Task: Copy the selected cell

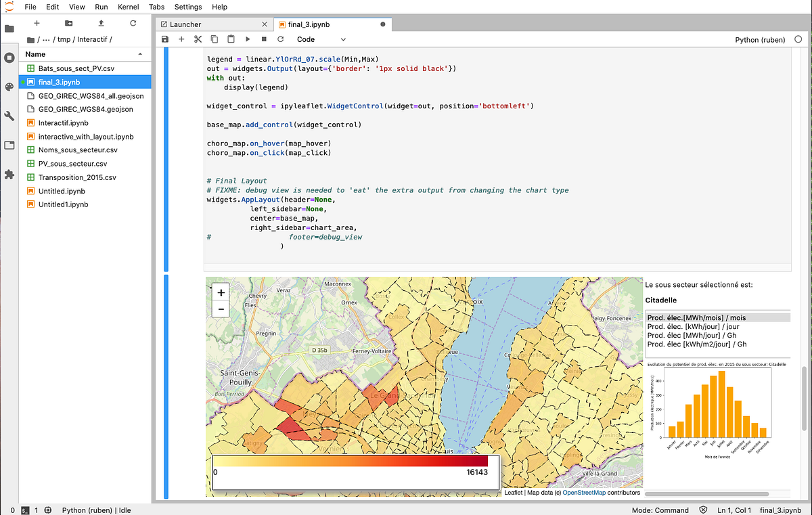Action: [x=214, y=39]
